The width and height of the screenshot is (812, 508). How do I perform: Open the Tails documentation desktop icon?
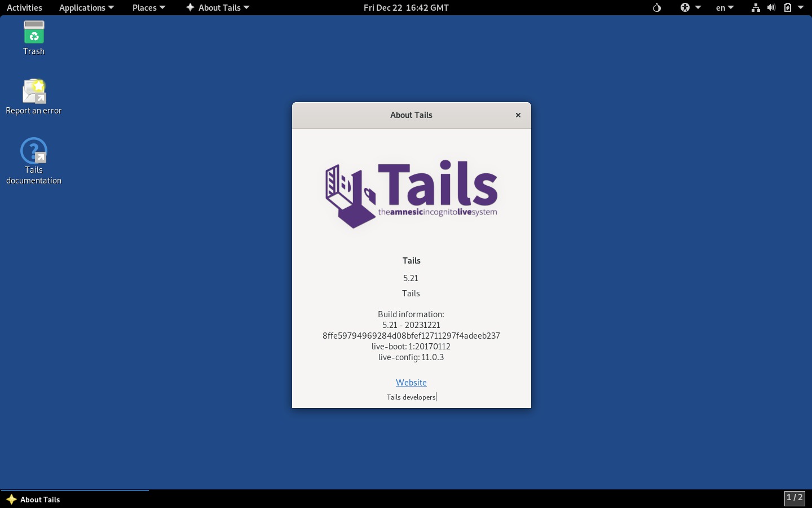click(x=34, y=151)
